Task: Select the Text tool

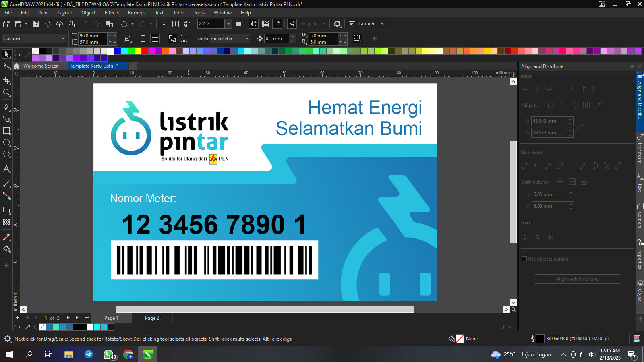Action: pyautogui.click(x=6, y=169)
